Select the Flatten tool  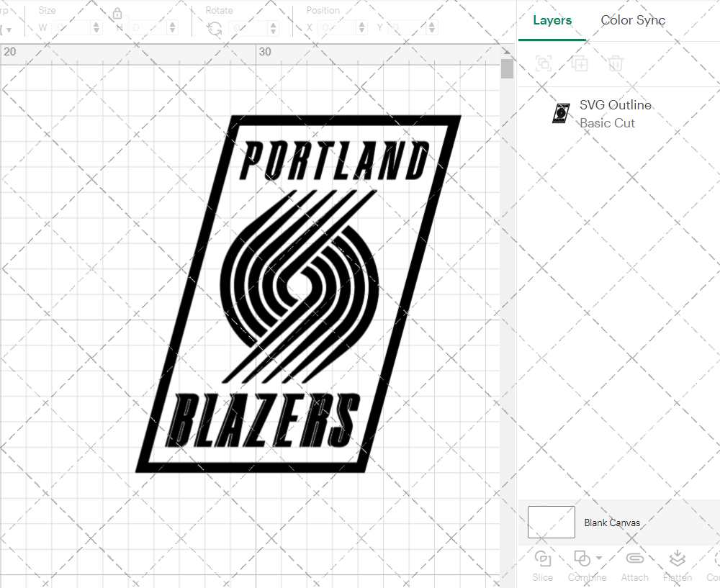[x=677, y=566]
